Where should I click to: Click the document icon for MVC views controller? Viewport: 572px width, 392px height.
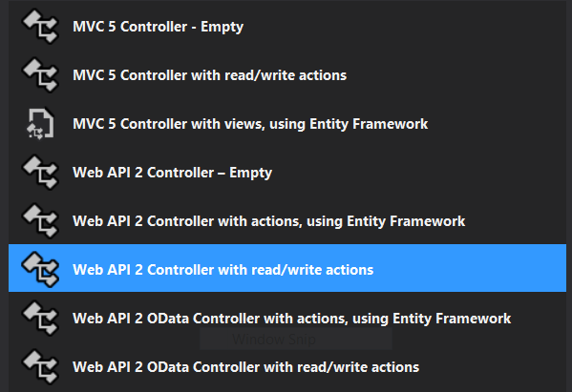pos(40,123)
